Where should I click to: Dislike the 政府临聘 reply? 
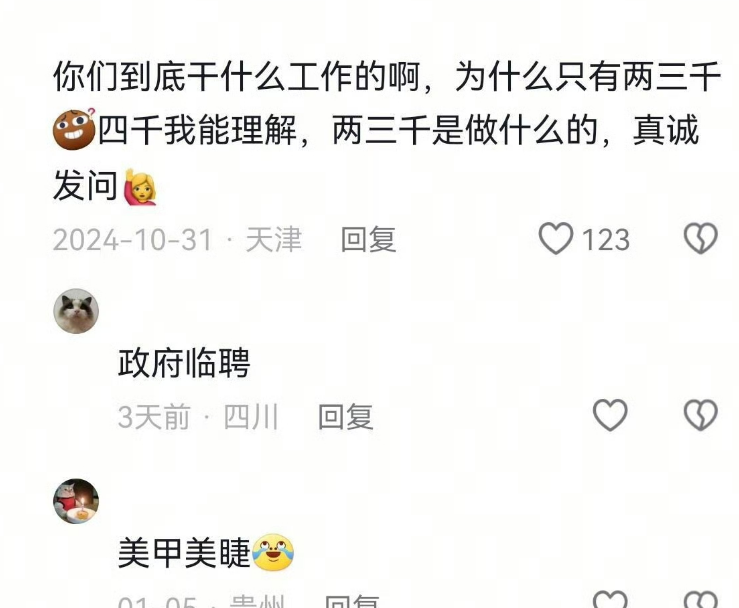(700, 415)
